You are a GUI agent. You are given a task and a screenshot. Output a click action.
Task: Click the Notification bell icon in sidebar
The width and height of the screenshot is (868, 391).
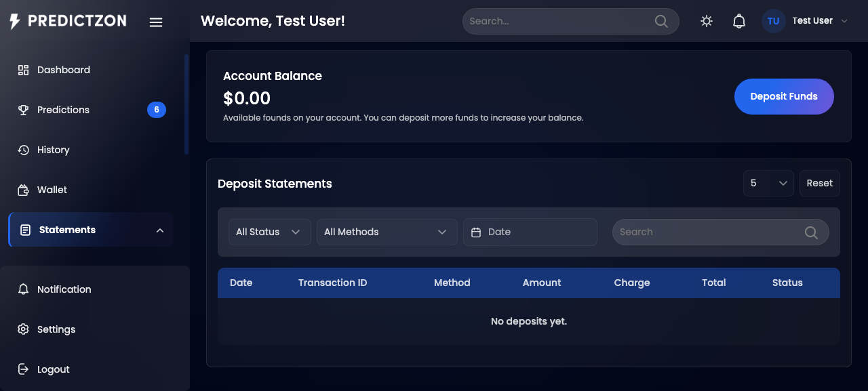[x=23, y=289]
